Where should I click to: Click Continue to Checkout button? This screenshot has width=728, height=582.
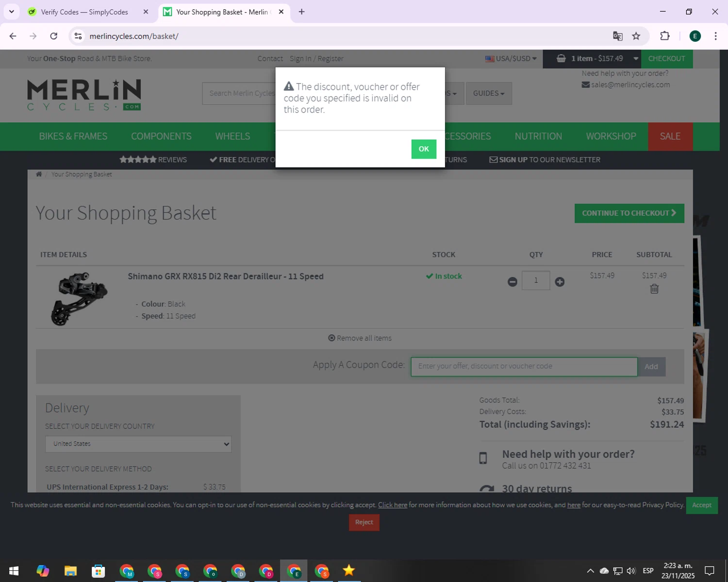click(629, 213)
